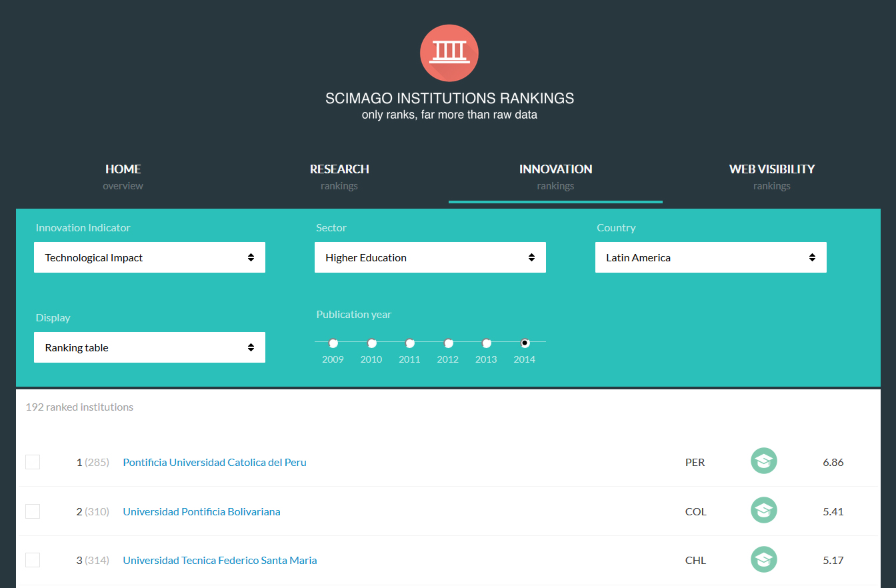Tick checkbox for Universidad Pontificia Bolivariana
The width and height of the screenshot is (896, 588).
pos(33,511)
